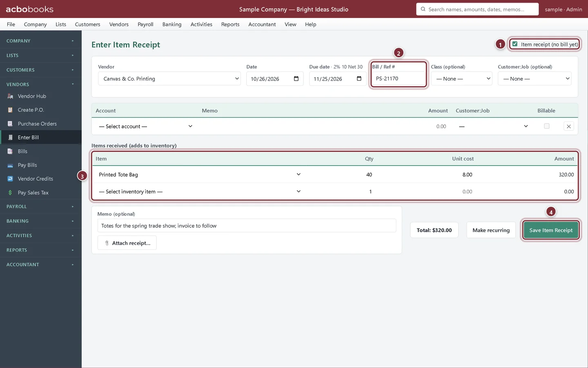The height and width of the screenshot is (368, 588).
Task: Click Attach receipt button
Action: [127, 243]
